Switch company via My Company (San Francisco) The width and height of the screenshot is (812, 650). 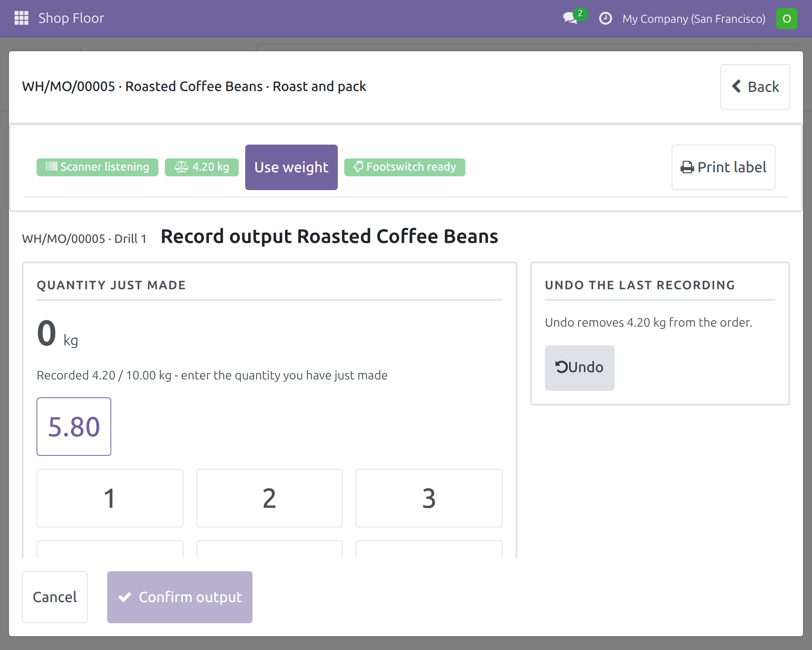[x=694, y=19]
